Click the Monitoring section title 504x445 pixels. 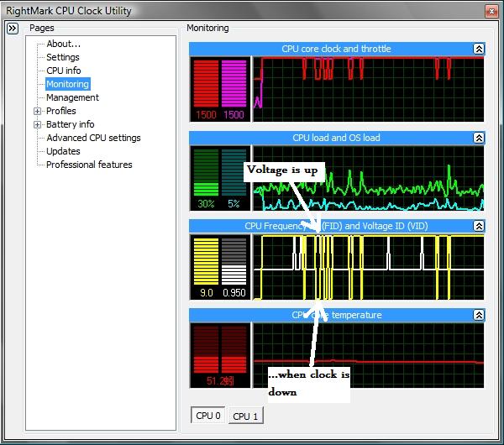pos(207,29)
